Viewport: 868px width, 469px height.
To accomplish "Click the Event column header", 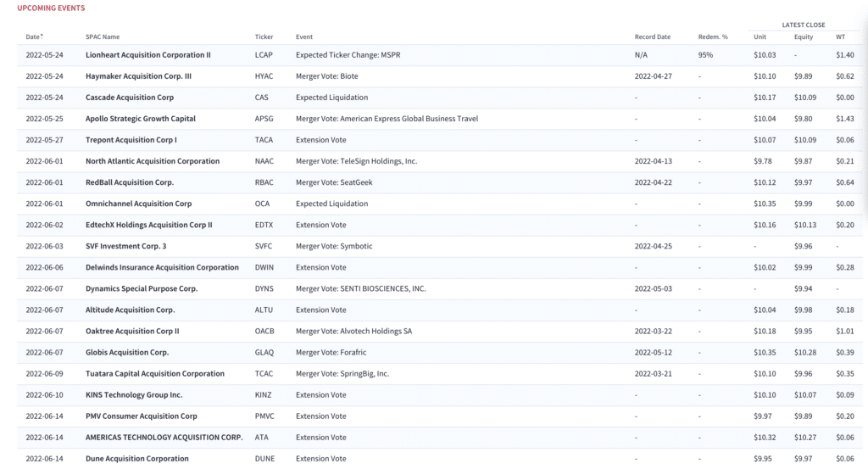I will (x=304, y=36).
